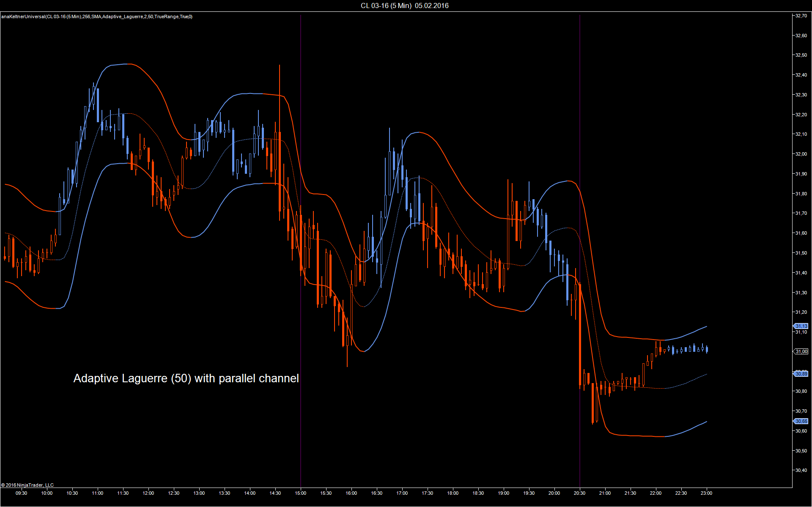The width and height of the screenshot is (812, 507).
Task: Click the NinjaTrader LLC copyright text
Action: 27,485
